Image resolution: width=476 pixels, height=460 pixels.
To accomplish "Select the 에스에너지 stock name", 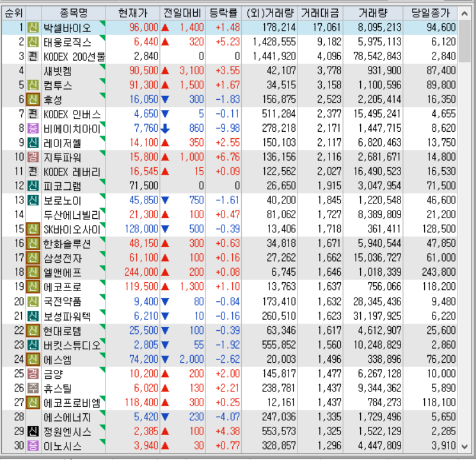I will click(x=67, y=418).
